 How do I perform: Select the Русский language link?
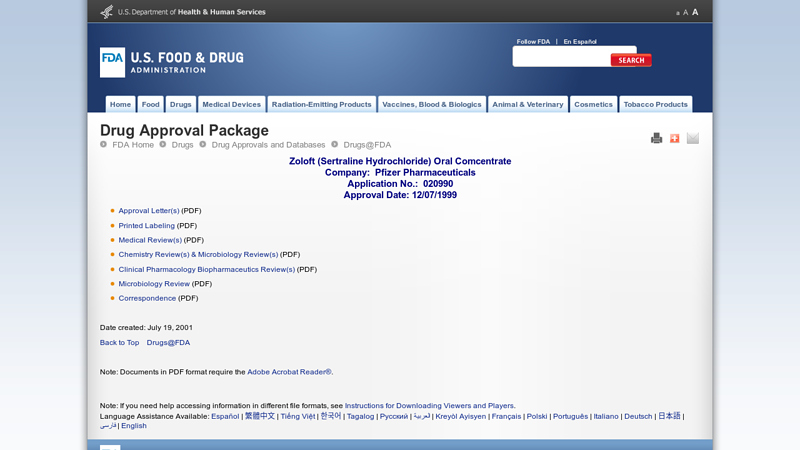tap(393, 416)
